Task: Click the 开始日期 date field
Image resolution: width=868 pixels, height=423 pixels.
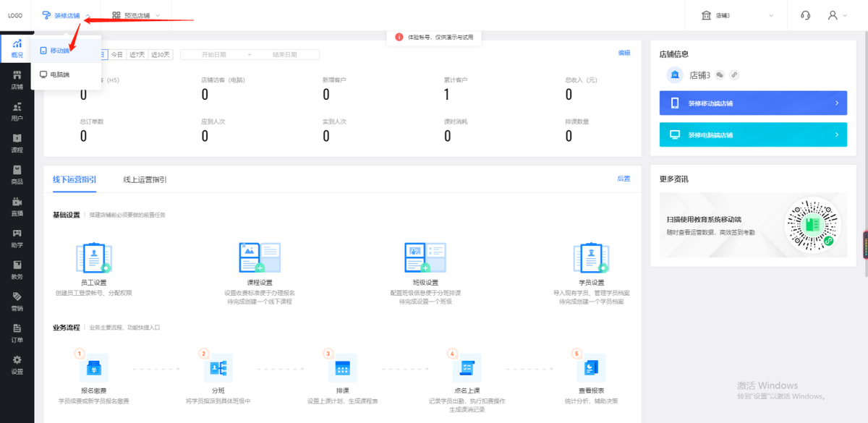Action: [x=214, y=54]
